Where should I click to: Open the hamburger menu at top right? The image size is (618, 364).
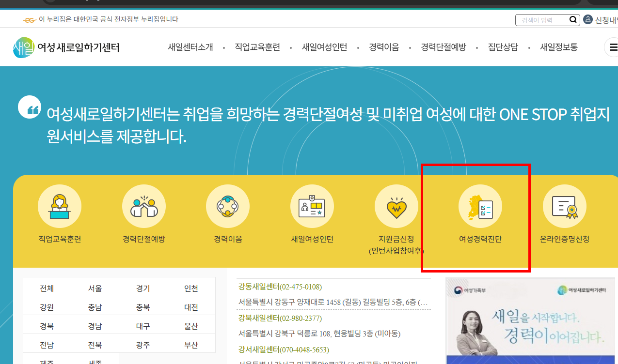coord(614,47)
